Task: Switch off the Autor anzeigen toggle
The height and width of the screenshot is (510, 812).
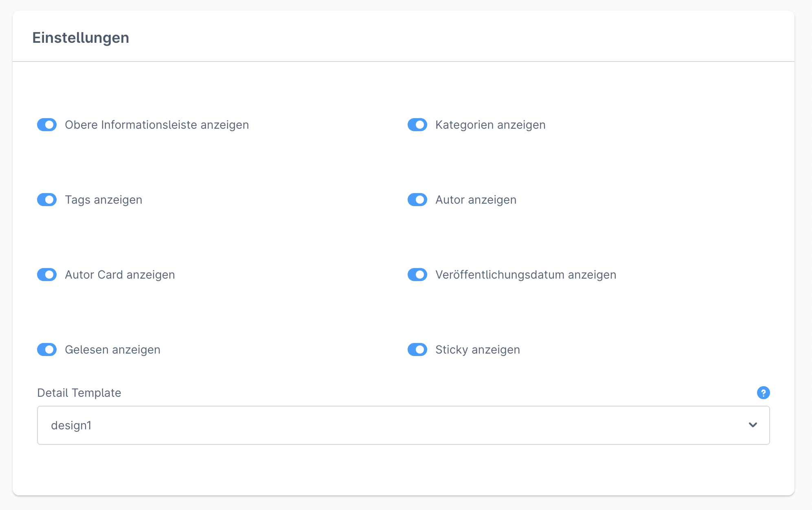Action: pos(417,200)
